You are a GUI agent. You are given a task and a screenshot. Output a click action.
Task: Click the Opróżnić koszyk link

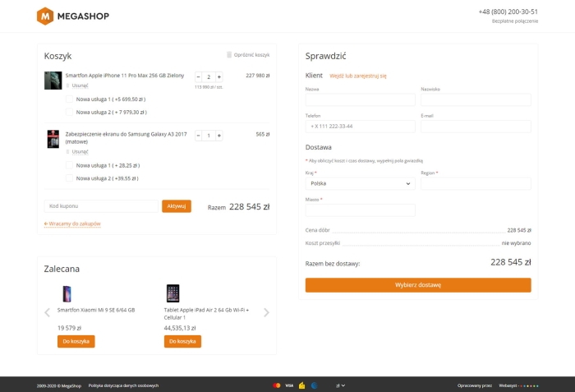(251, 55)
